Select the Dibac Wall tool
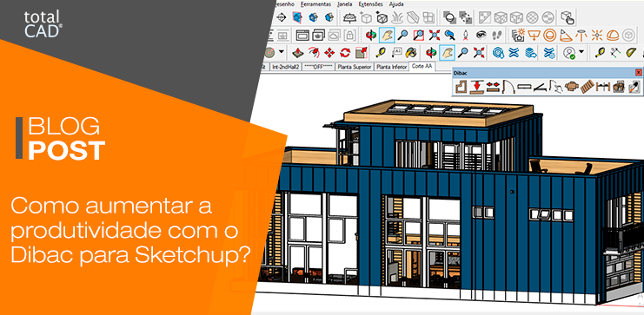Viewport: 644px width, 315px height. tap(461, 86)
